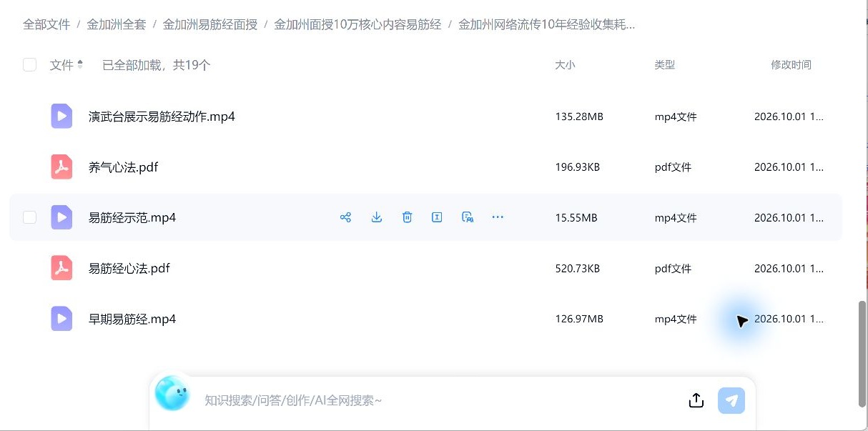
Task: Click the PDF icon of 易筋经心法.pdf
Action: [61, 268]
